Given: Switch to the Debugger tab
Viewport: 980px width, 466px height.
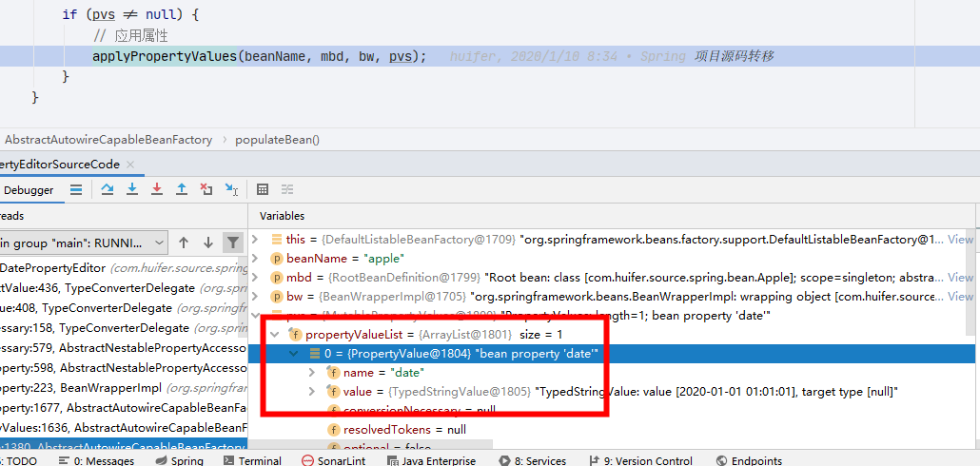Looking at the screenshot, I should (29, 190).
